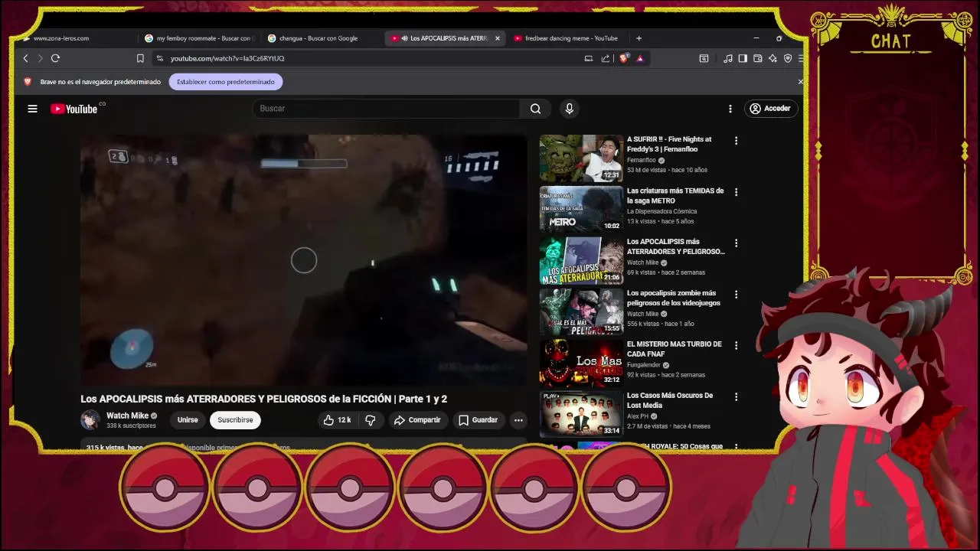The height and width of the screenshot is (551, 980).
Task: Open EL MISTERIO MAS TURBIO 32:12 thumbnail
Action: click(x=581, y=364)
